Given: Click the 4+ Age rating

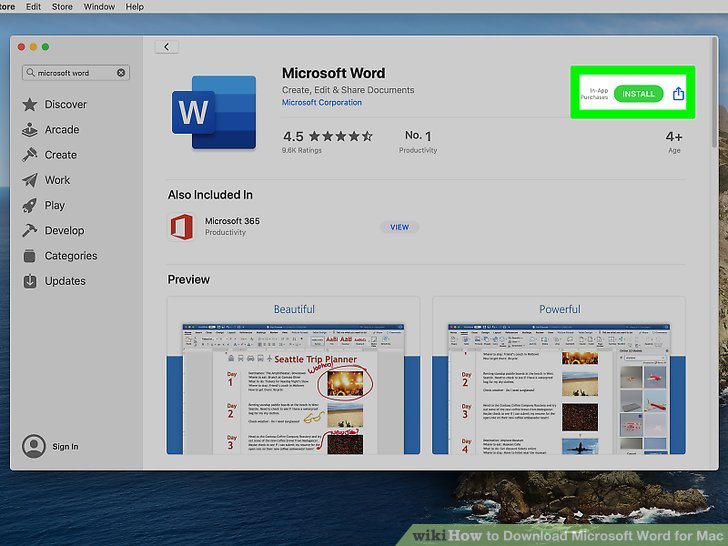Looking at the screenshot, I should pos(674,142).
